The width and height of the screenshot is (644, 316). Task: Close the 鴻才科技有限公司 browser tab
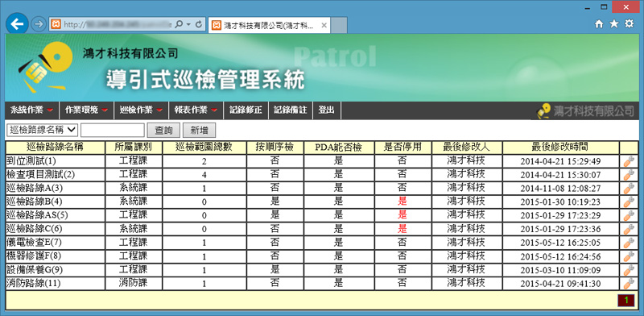(324, 25)
